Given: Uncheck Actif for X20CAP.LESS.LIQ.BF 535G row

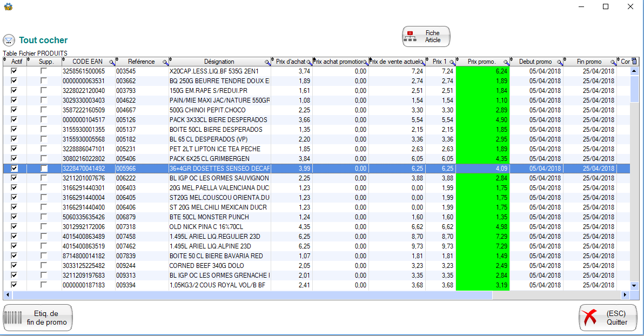Looking at the screenshot, I should click(14, 71).
